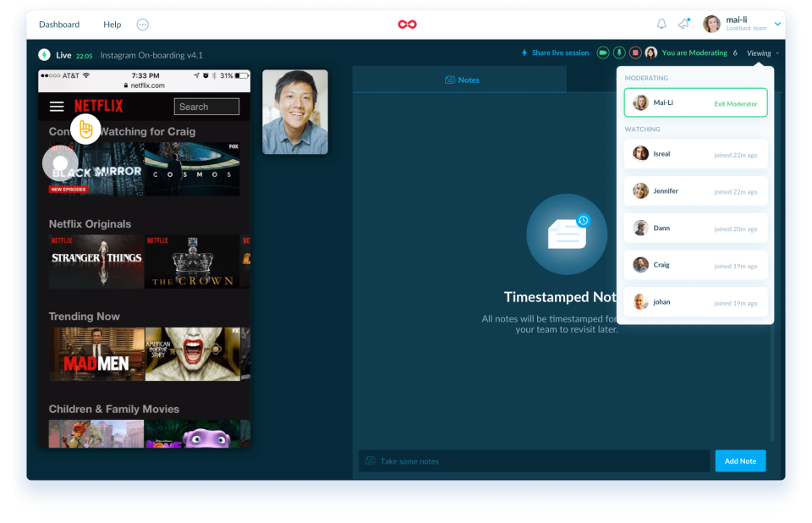Toggle the camera on or off

point(602,52)
